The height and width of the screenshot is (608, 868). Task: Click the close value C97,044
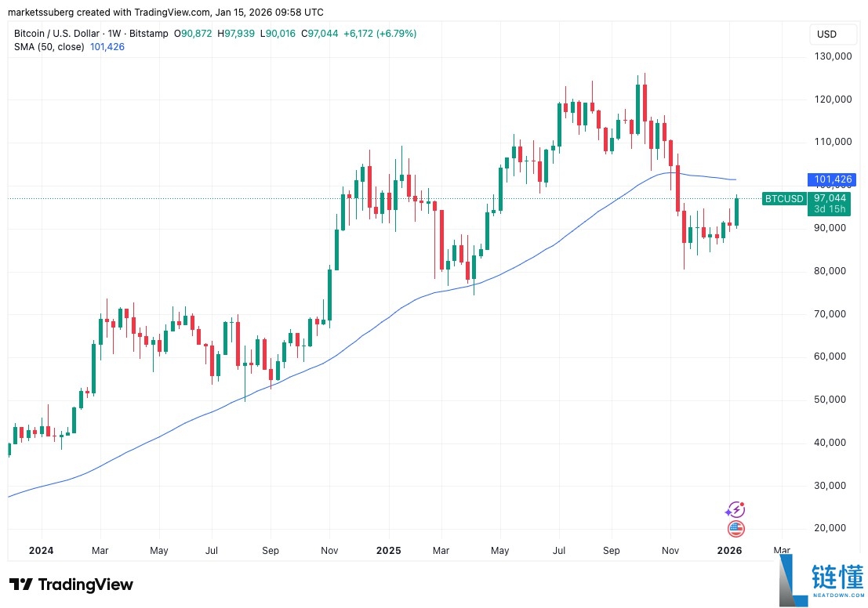tap(319, 34)
